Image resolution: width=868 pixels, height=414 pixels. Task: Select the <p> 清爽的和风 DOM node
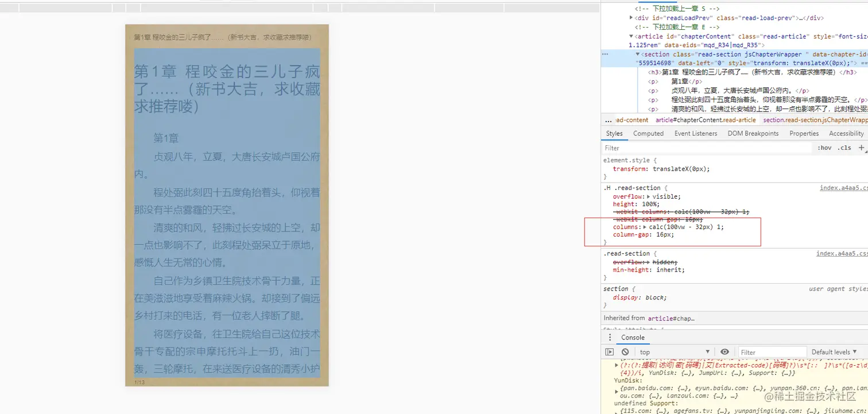coord(758,109)
